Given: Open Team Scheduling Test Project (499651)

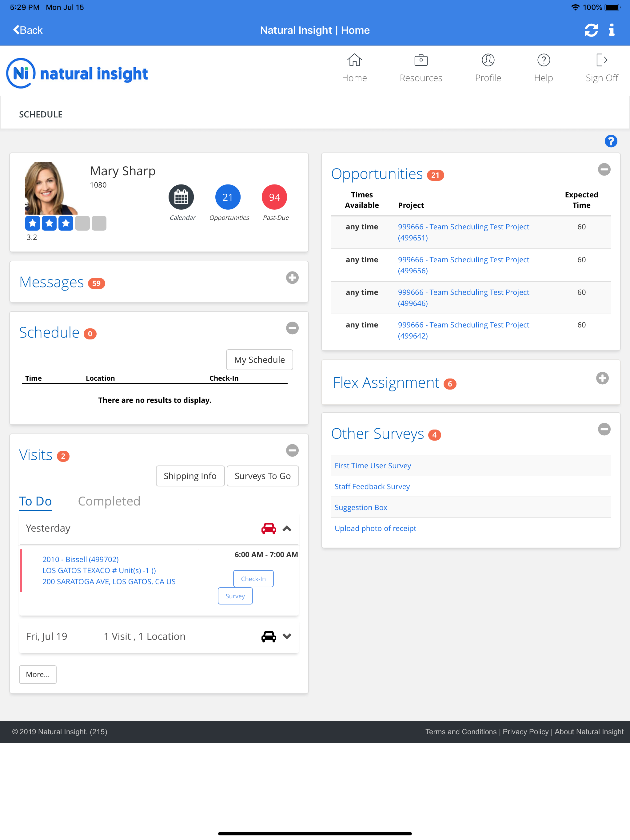Looking at the screenshot, I should pyautogui.click(x=463, y=232).
